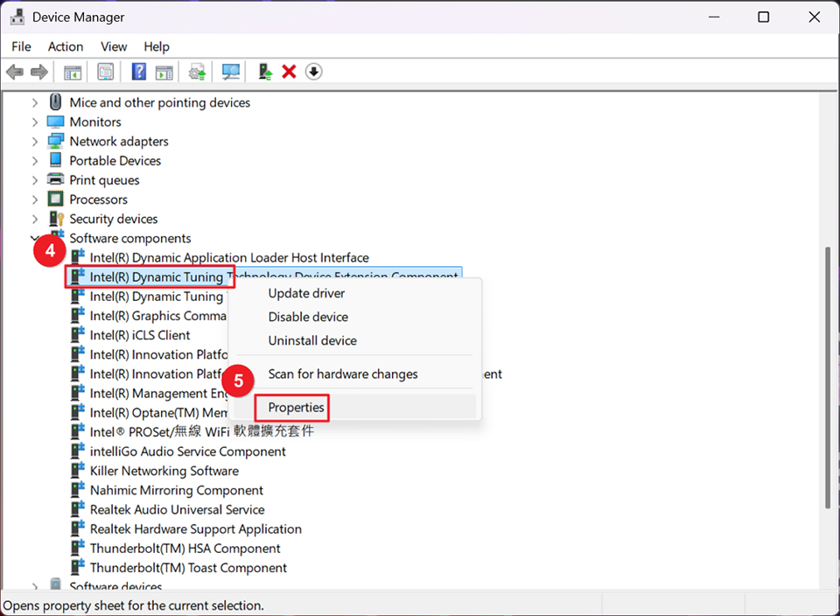
Task: Expand Mice and other pointing devices
Action: click(35, 102)
